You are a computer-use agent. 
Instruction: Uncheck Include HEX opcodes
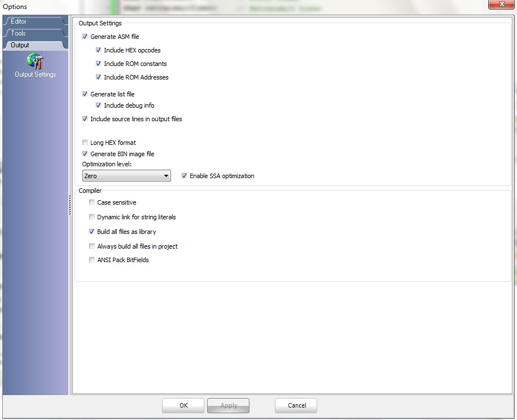(98, 50)
